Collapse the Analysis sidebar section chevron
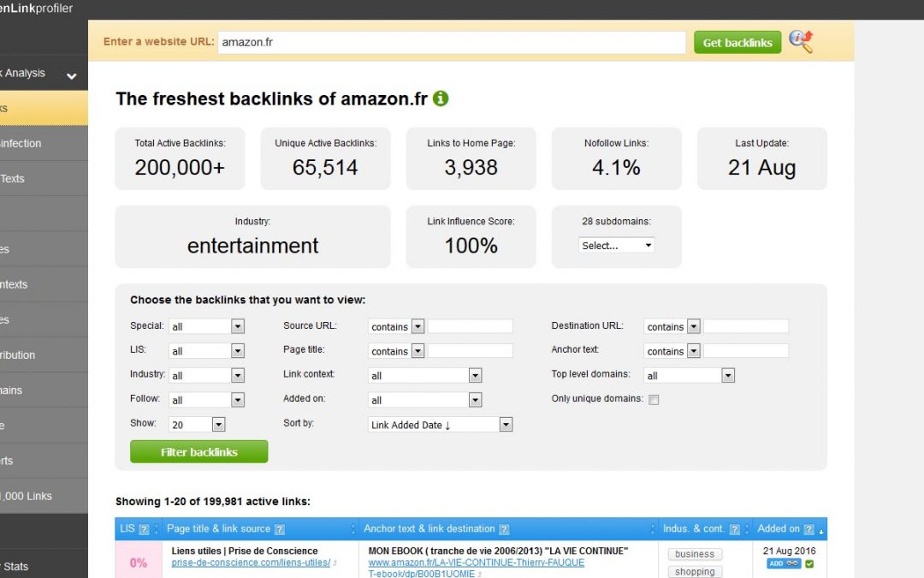This screenshot has height=578, width=924. click(71, 76)
